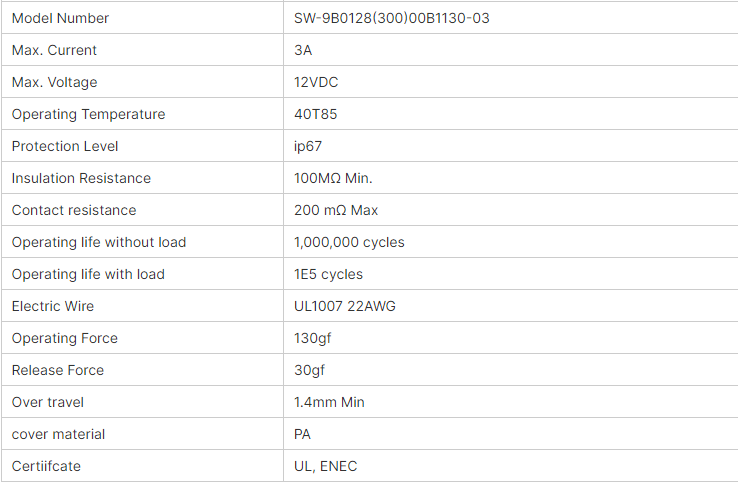Click the Max. Current row label

coord(54,50)
